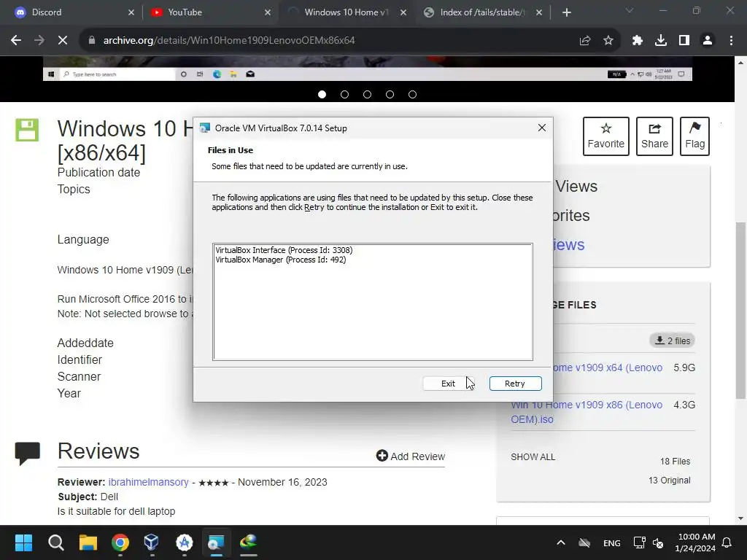This screenshot has width=747, height=560.
Task: Click Retry in VirtualBox setup dialog
Action: pyautogui.click(x=515, y=384)
